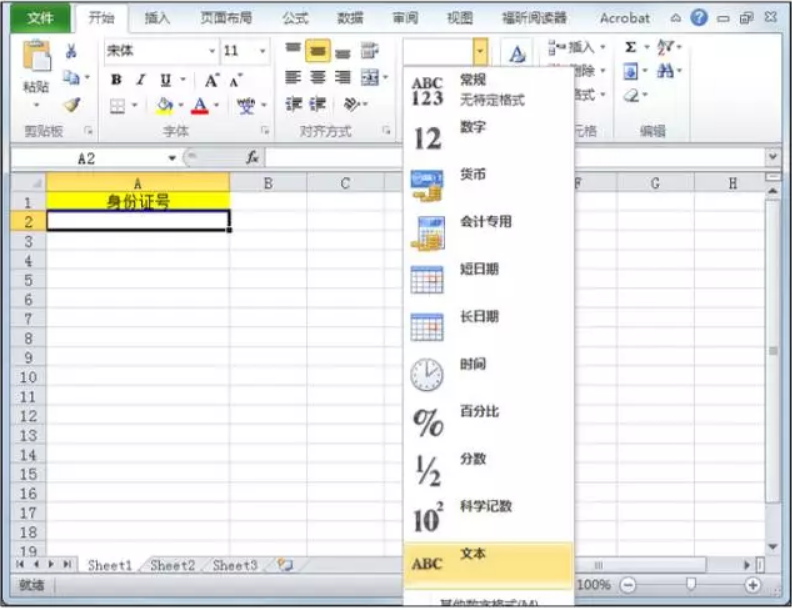Open the Acrobat ribbon tab
792x610 pixels.
pyautogui.click(x=625, y=18)
